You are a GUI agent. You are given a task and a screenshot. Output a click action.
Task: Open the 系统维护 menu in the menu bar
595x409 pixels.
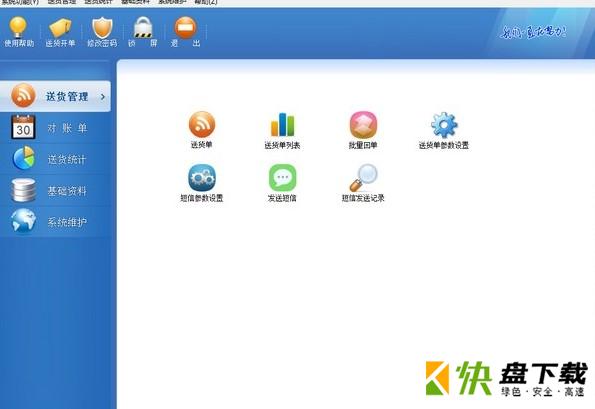(172, 2)
